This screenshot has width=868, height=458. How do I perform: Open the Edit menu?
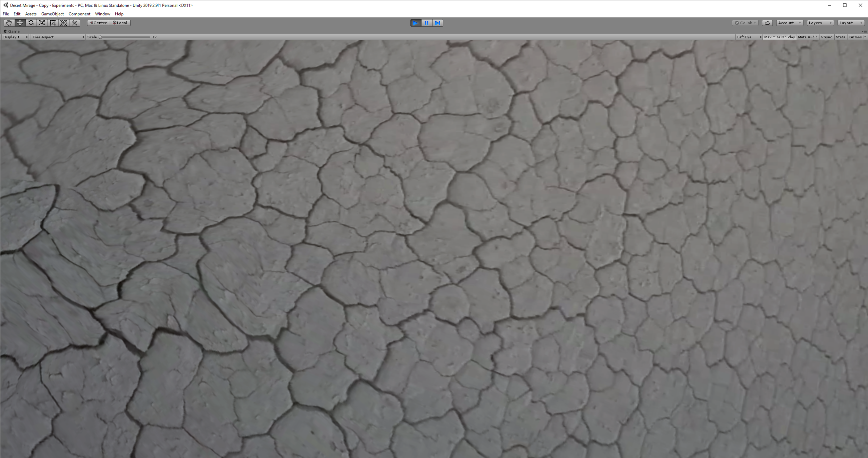click(17, 14)
